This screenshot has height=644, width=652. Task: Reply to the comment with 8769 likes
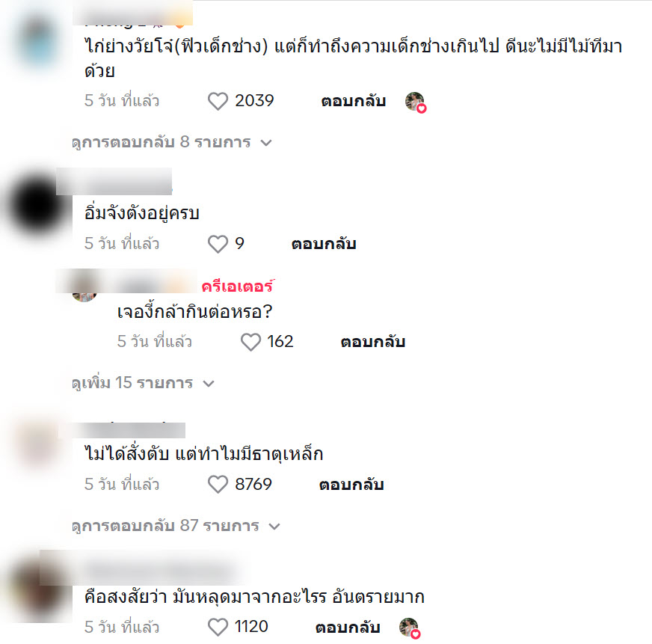point(351,485)
